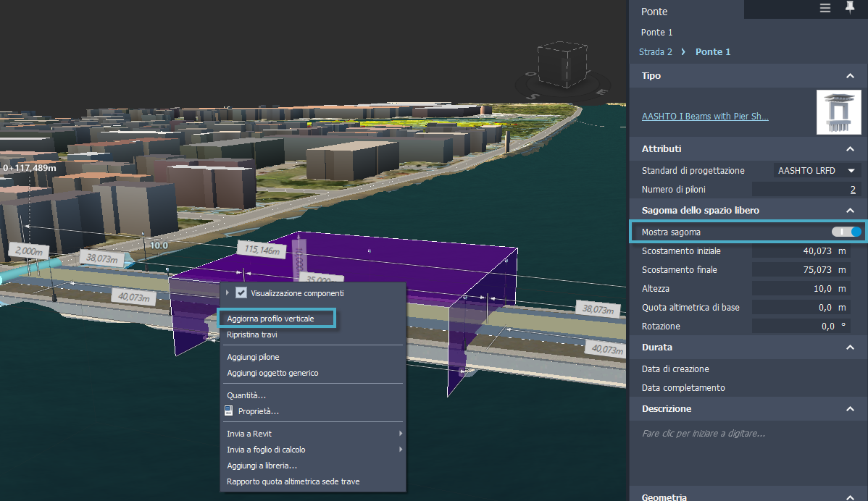Collapse Sagoma dello spazio libero section
This screenshot has height=501, width=868.
(x=850, y=211)
